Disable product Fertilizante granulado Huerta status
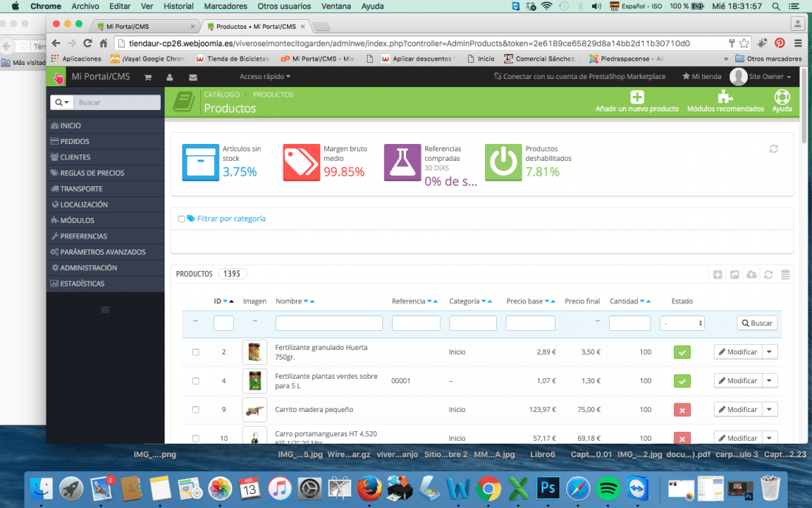Screen dimensions: 812x508 point(682,352)
